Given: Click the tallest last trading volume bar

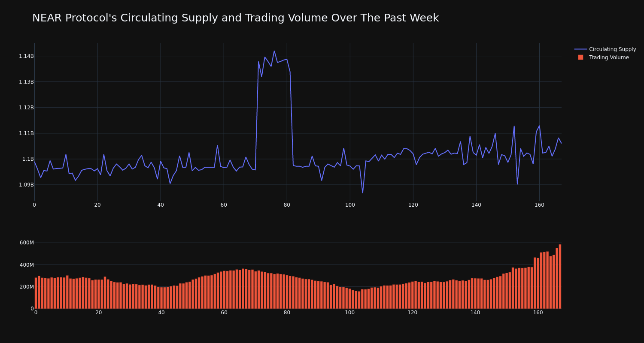Looking at the screenshot, I should point(560,277).
